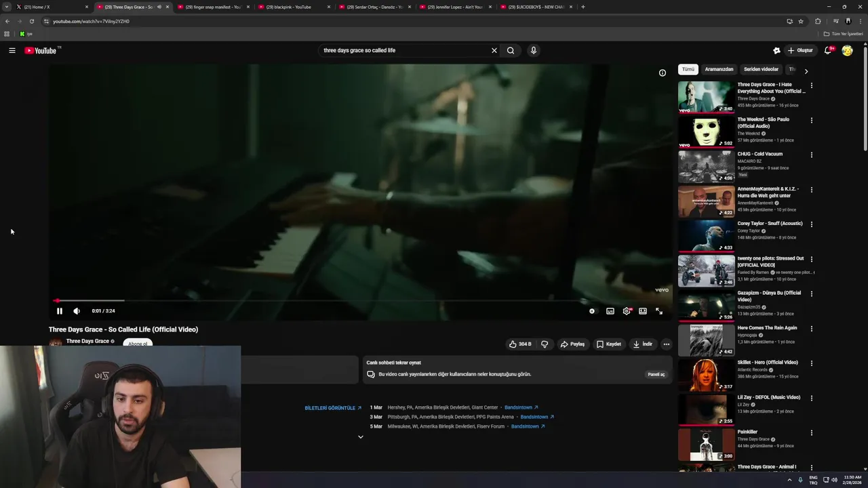Open Bandsintown link for Milwaukee show
The width and height of the screenshot is (868, 488).
pyautogui.click(x=528, y=426)
